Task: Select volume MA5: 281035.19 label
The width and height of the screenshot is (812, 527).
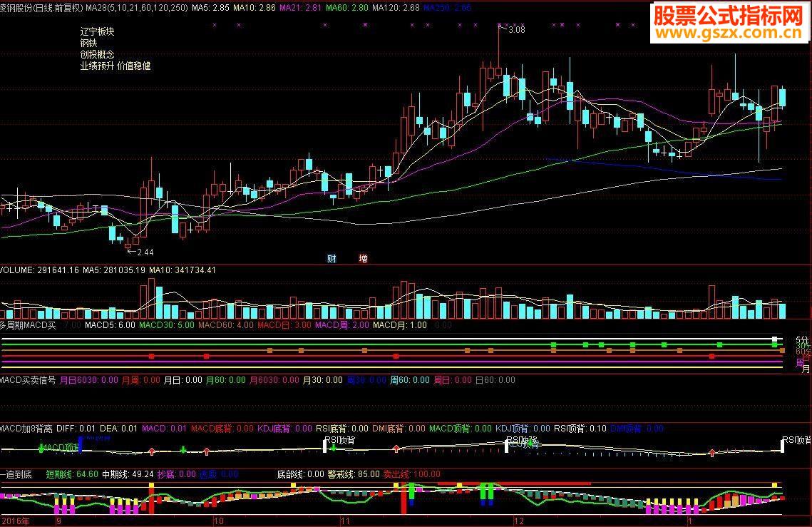Action: click(114, 270)
